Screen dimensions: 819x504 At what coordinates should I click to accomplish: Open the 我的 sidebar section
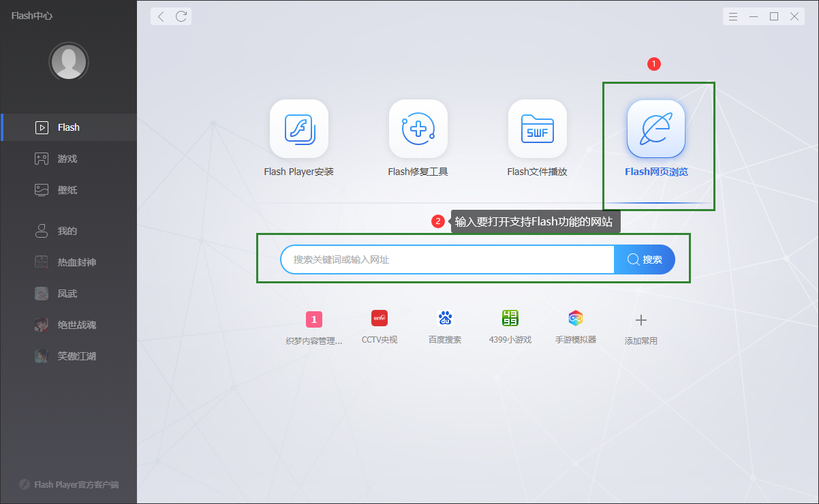(x=68, y=231)
